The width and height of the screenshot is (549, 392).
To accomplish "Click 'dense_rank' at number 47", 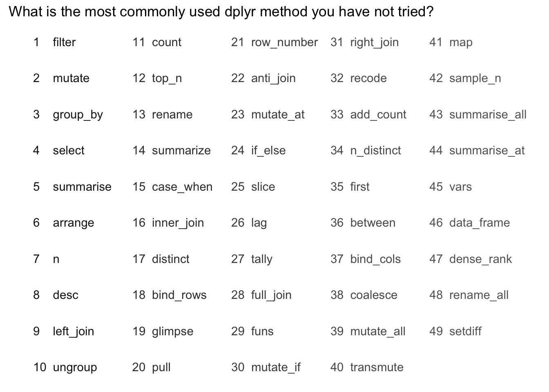I will tap(480, 259).
